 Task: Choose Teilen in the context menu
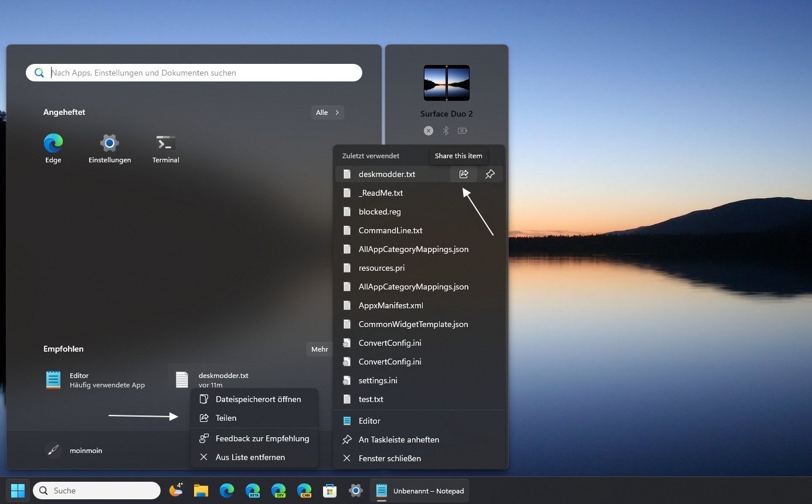(254, 418)
